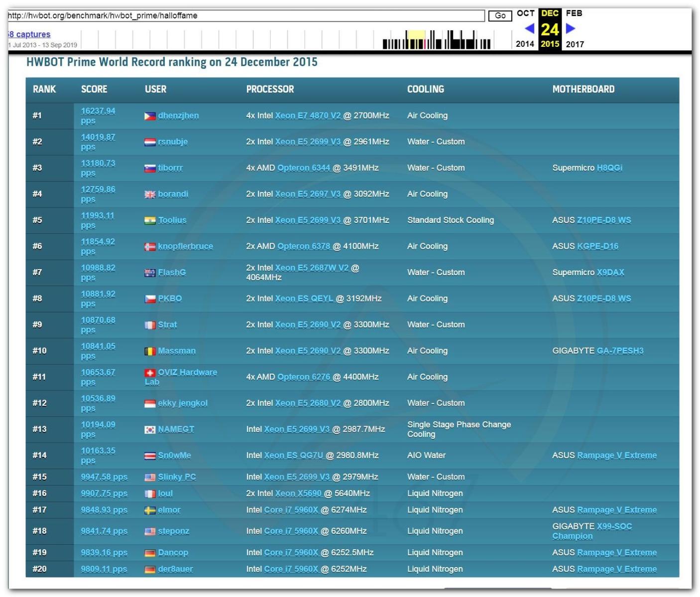Click the French flag beside loul
Viewport: 700px width, 597px height.
pos(150,494)
